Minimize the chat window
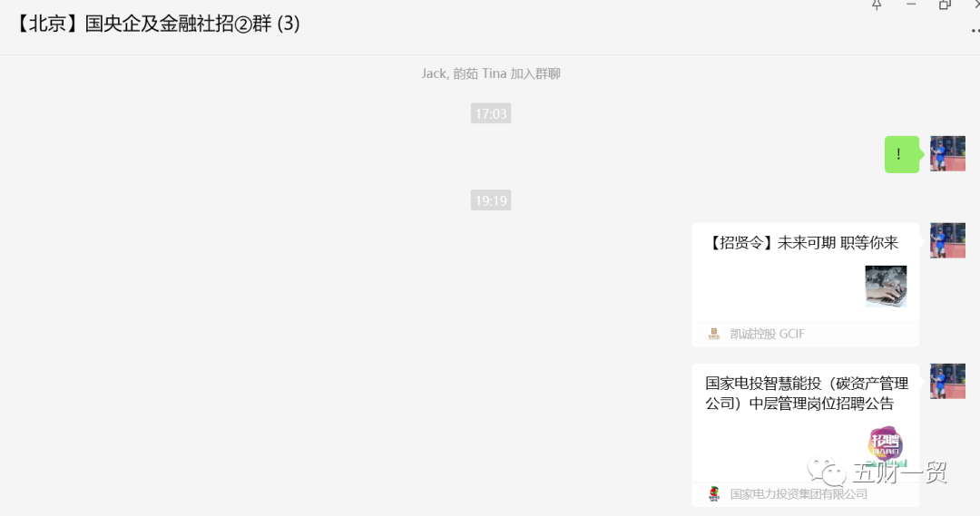Screen dimensions: 980x516 [x=911, y=5]
